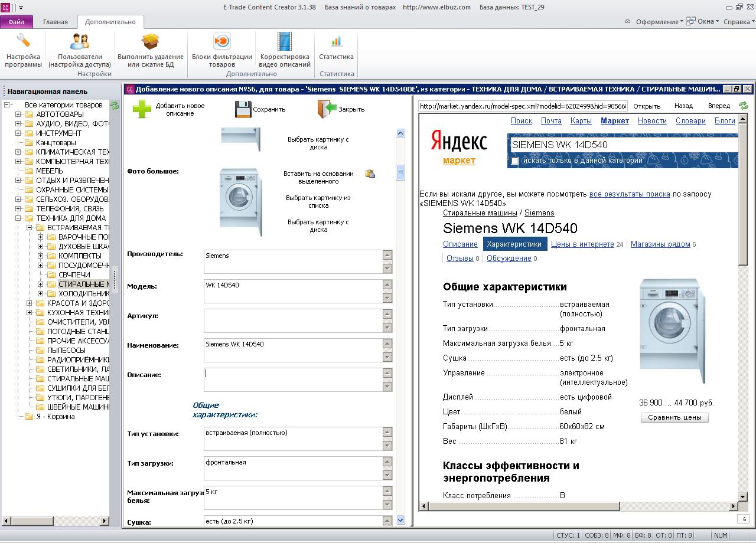Click Close door icon in description form
This screenshot has width=756, height=543.
(327, 109)
